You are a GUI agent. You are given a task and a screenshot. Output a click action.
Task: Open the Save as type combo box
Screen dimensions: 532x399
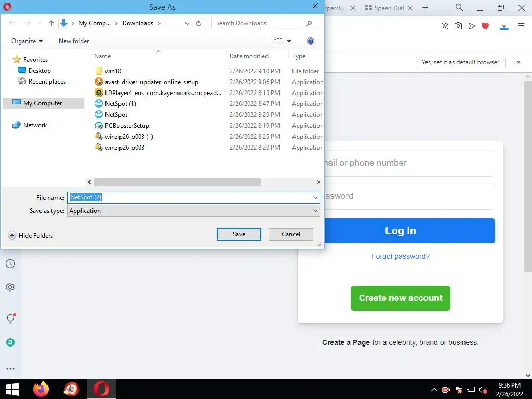(193, 211)
